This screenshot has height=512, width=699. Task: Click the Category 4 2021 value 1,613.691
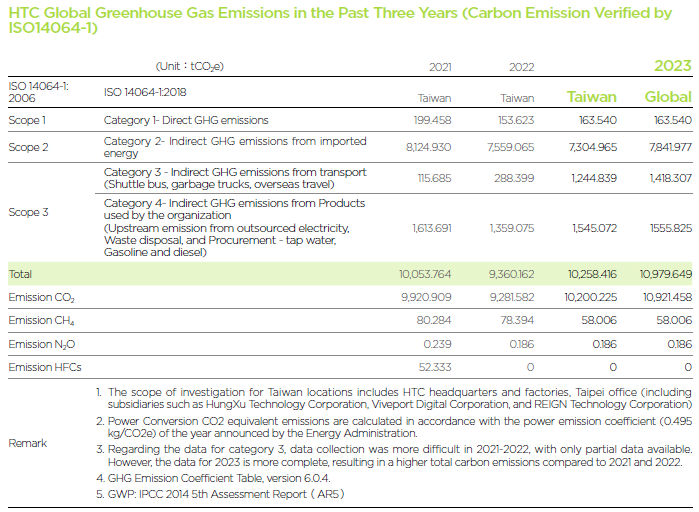click(x=432, y=229)
